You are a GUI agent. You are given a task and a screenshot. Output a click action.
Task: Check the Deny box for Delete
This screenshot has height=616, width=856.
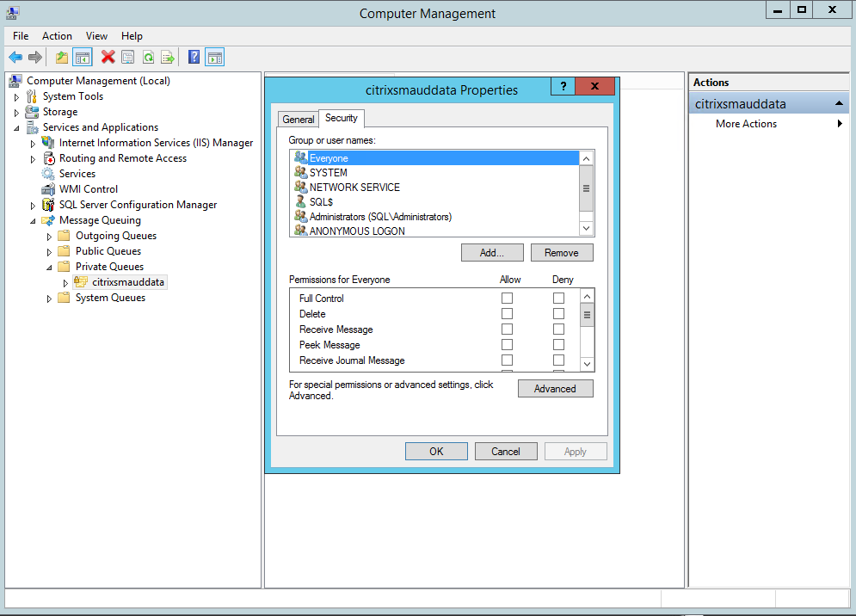tap(558, 314)
